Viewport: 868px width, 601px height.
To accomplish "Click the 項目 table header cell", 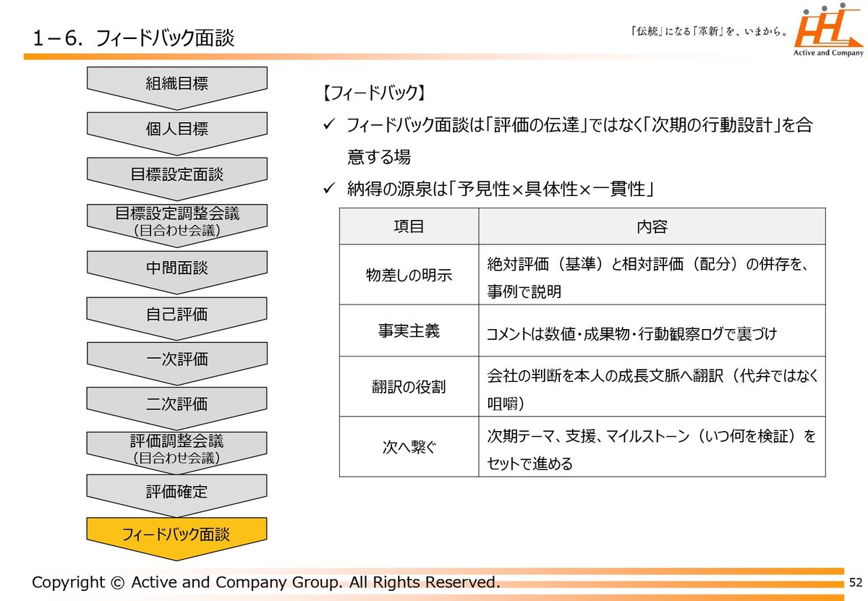I will click(409, 226).
